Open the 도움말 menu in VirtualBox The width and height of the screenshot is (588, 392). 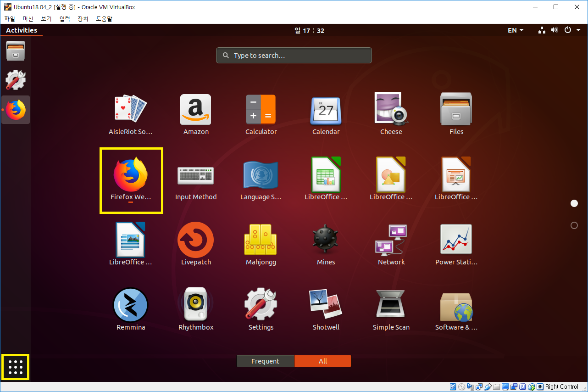[104, 19]
